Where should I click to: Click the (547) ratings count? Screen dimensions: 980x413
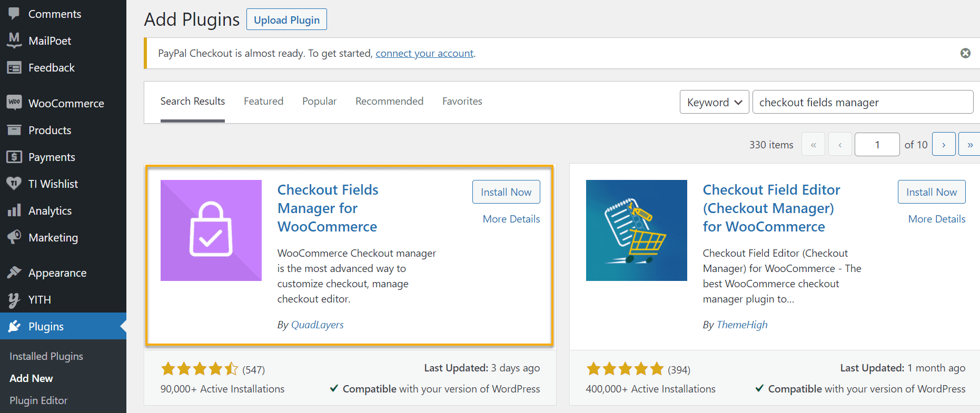(x=253, y=370)
